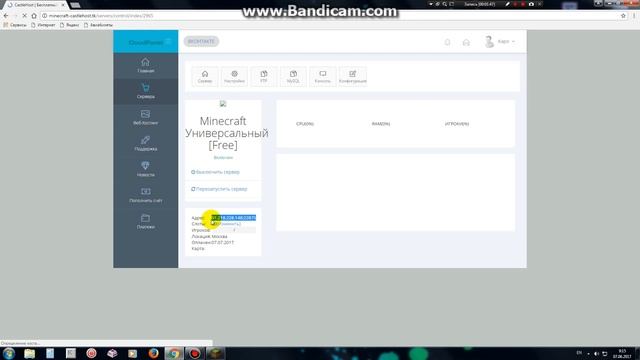Click Windows Start button
The height and width of the screenshot is (360, 640).
point(9,353)
